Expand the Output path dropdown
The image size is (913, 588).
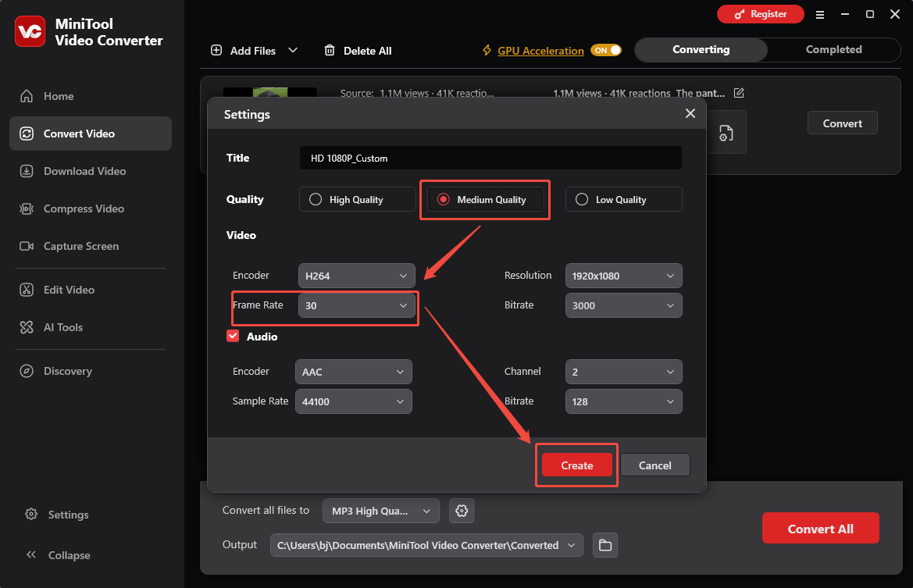pos(571,545)
